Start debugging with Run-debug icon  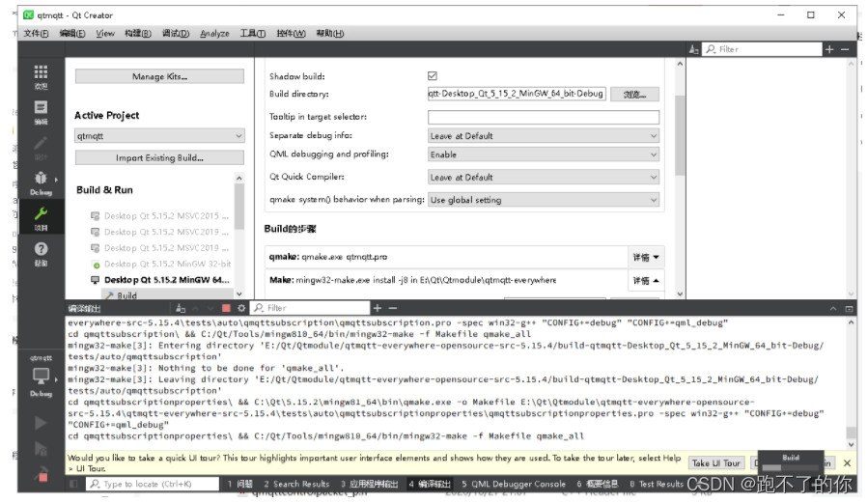[41, 448]
